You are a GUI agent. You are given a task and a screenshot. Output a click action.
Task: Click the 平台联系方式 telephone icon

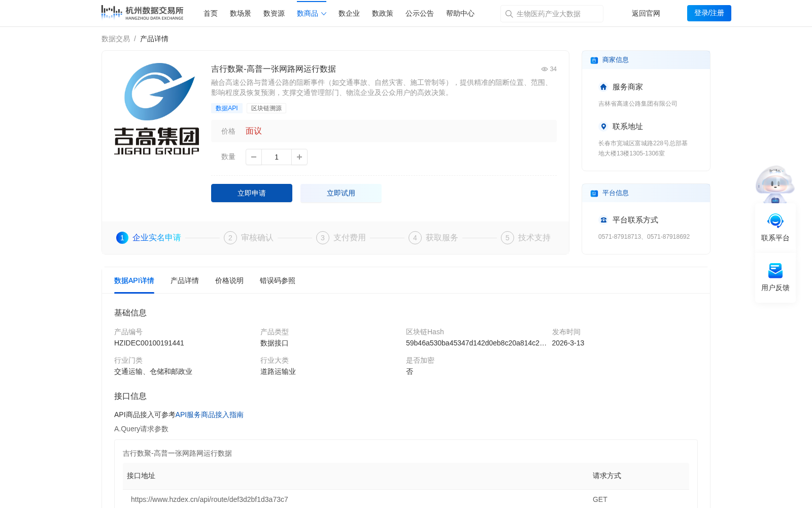pos(603,220)
